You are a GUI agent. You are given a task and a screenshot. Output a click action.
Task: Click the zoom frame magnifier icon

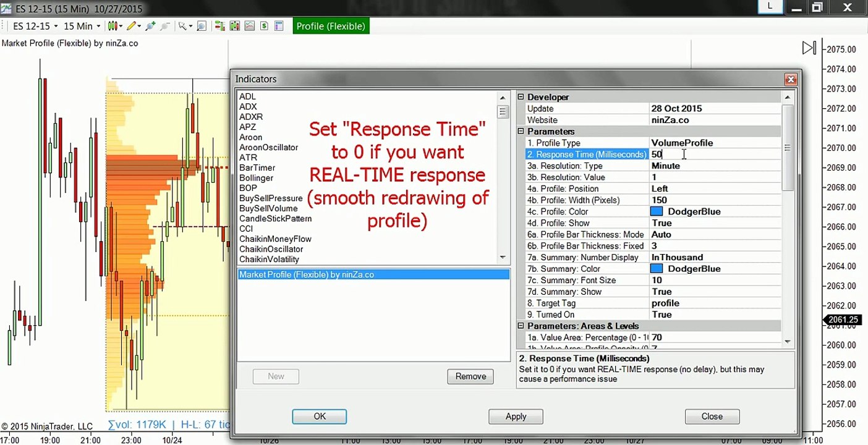(x=202, y=26)
